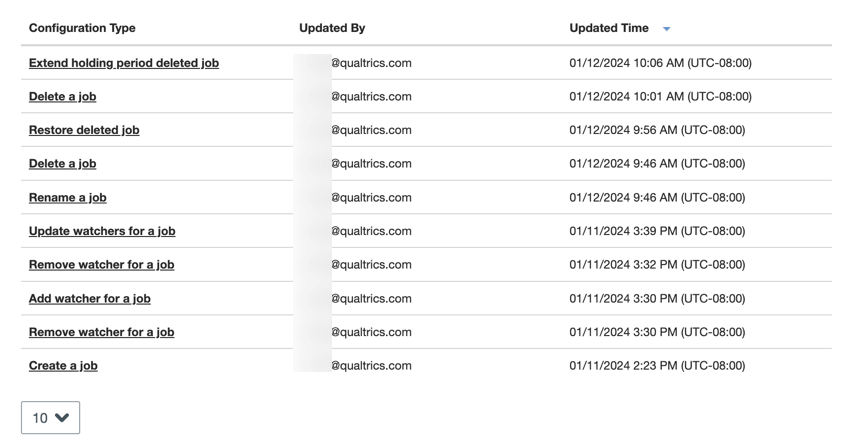This screenshot has width=850, height=440.
Task: Click the email in the Create a job row
Action: click(371, 366)
